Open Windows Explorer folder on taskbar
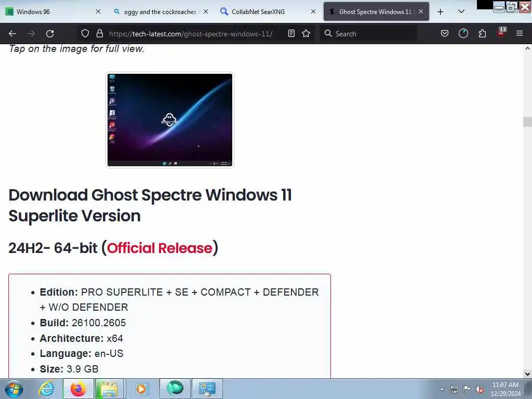The height and width of the screenshot is (399, 532). click(x=109, y=389)
